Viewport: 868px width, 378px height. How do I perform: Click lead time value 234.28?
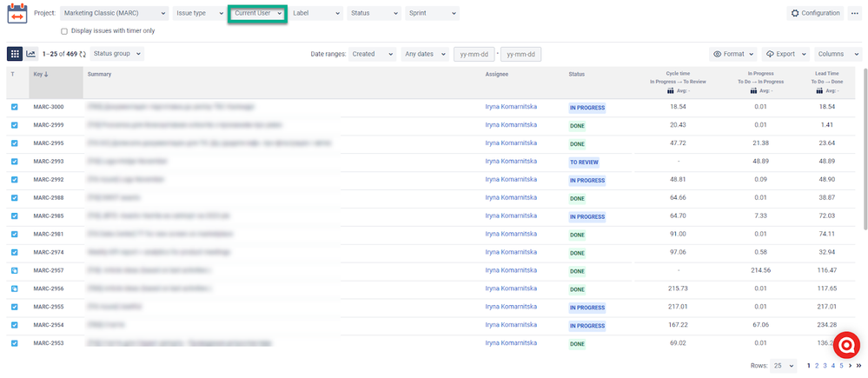pos(829,325)
